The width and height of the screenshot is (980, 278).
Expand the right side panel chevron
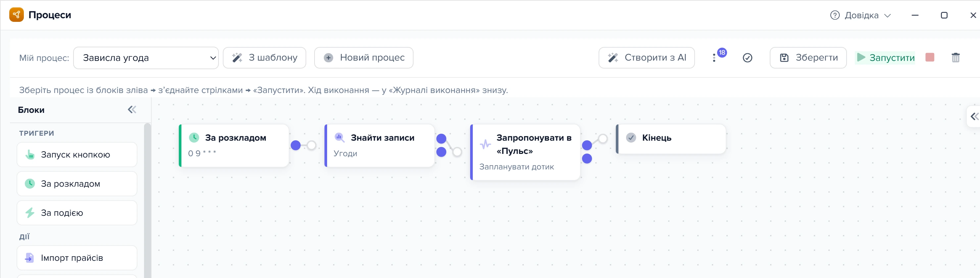974,116
